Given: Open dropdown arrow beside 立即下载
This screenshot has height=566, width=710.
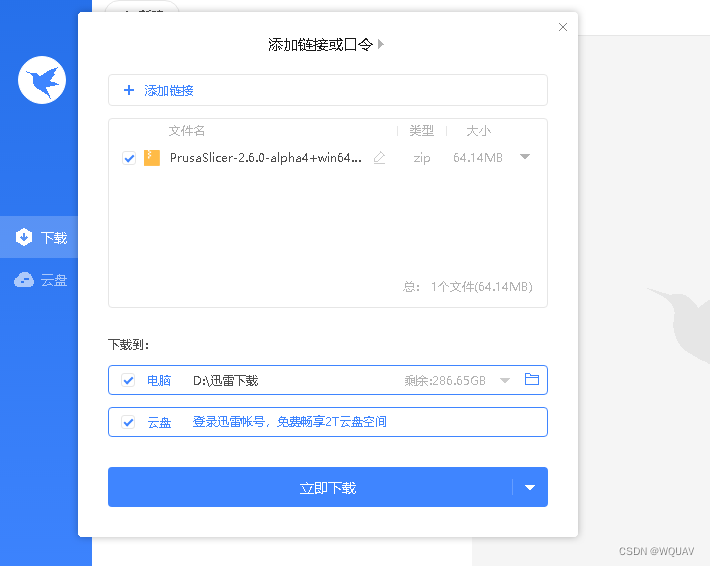Looking at the screenshot, I should (530, 488).
